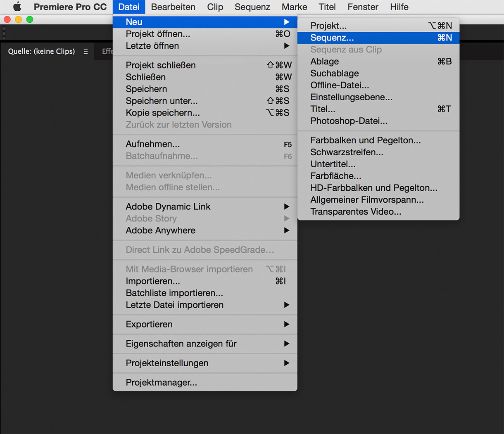Expand the Projekteinstellungen submenu
This screenshot has height=434, width=504.
tap(205, 363)
